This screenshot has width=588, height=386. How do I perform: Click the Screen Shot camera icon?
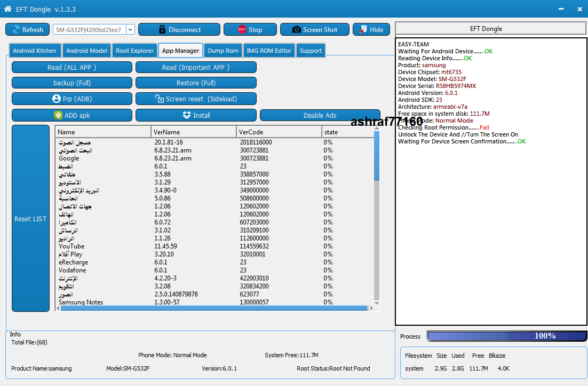(296, 30)
